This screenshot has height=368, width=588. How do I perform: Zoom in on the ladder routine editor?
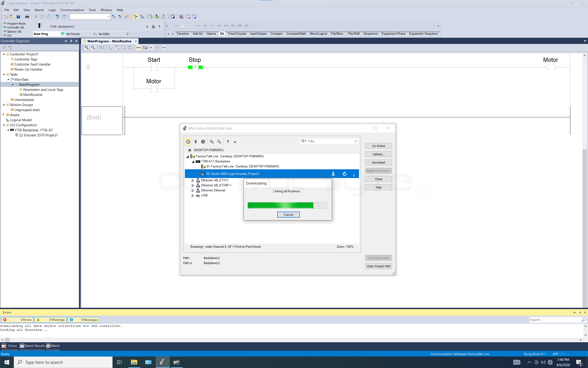87,47
